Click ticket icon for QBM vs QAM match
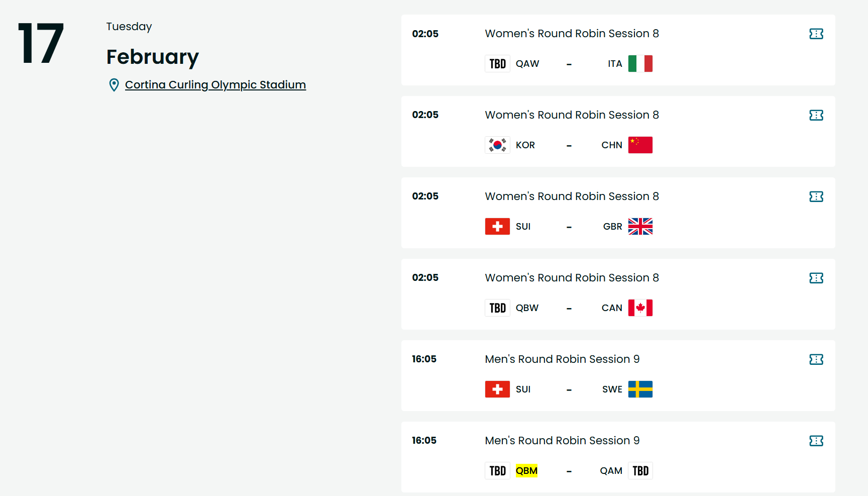 (816, 441)
